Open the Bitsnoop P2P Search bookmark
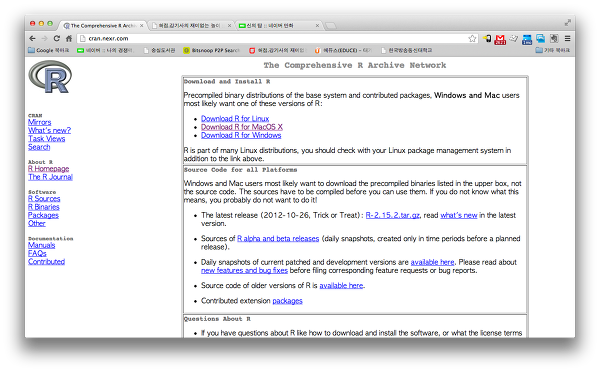Screen dimensions: 600x372 212,50
